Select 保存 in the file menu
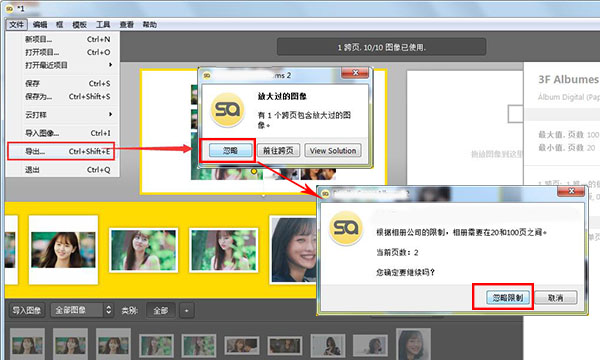 (64, 83)
